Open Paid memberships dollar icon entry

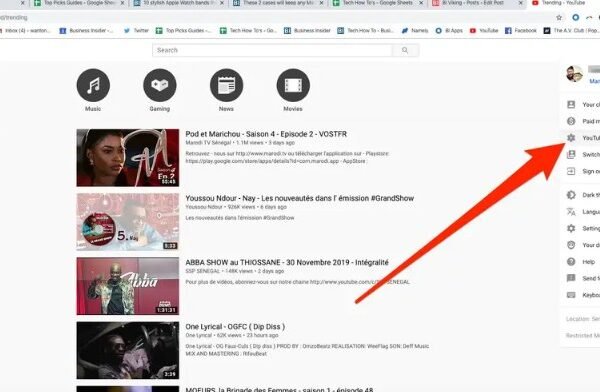click(x=582, y=121)
